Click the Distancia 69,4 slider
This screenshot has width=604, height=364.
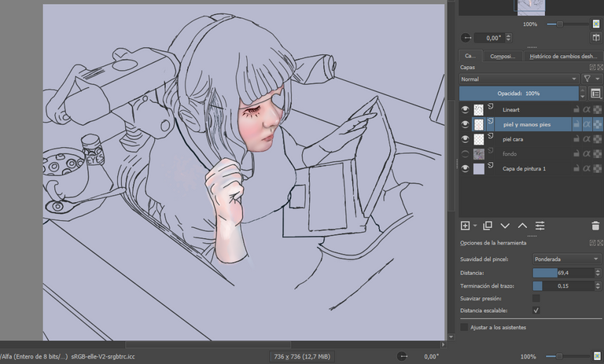coord(564,273)
